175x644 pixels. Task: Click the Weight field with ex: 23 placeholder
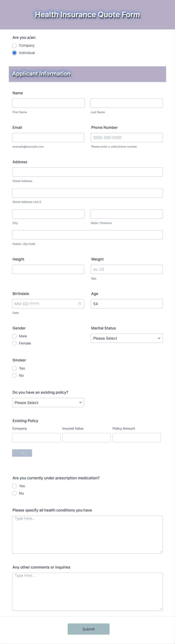click(126, 269)
